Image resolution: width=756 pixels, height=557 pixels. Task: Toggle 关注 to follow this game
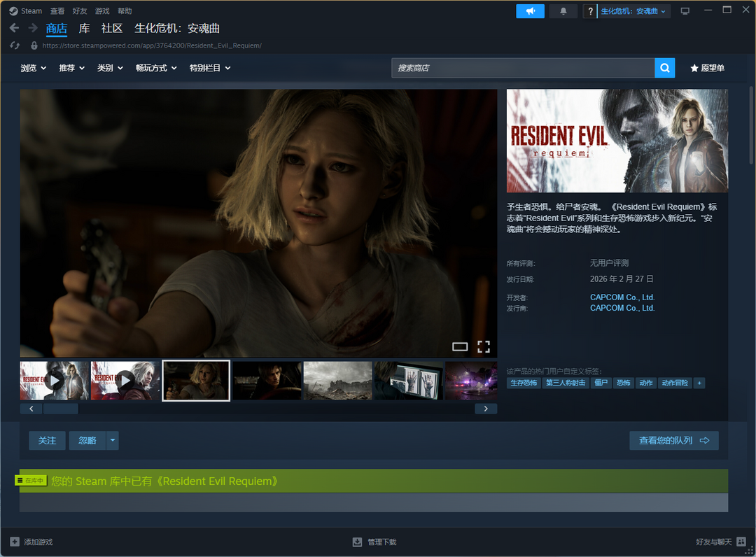47,441
